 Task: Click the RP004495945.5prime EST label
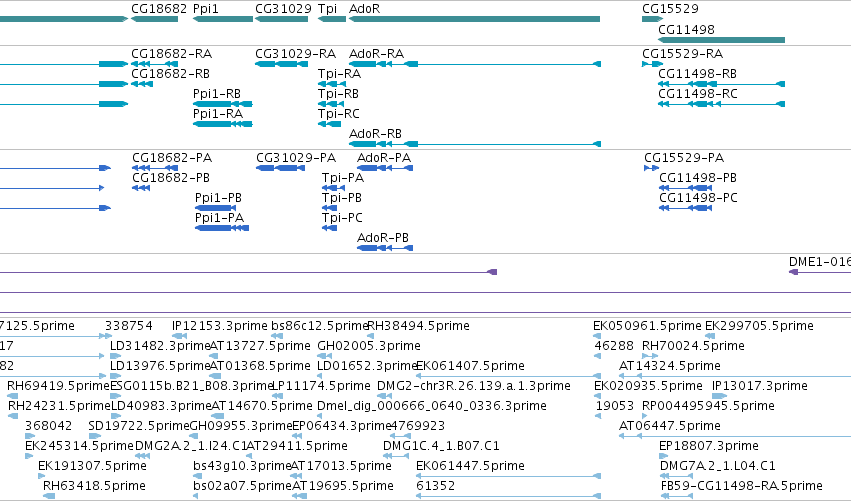(x=708, y=406)
